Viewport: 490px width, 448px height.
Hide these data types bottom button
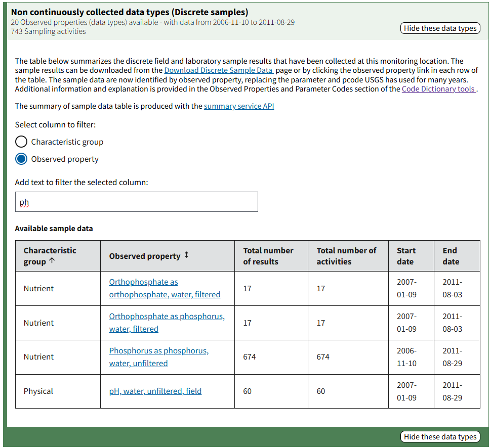[x=440, y=436]
